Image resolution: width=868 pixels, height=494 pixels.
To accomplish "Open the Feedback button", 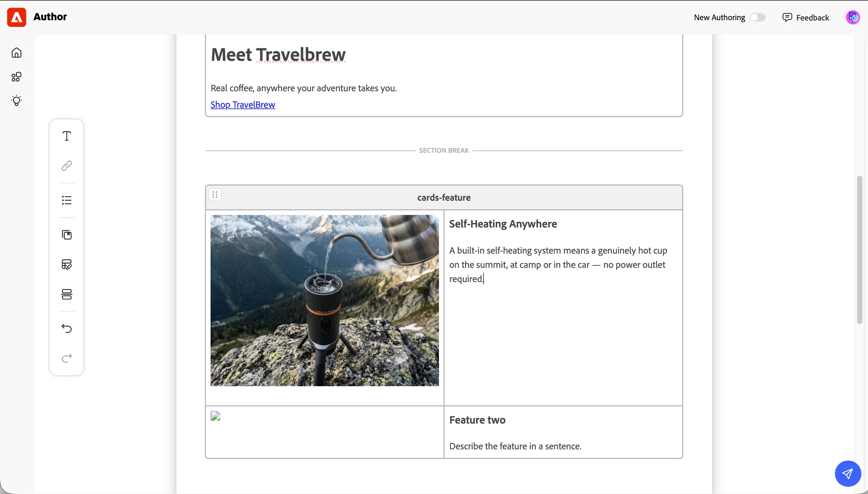I will coord(806,17).
